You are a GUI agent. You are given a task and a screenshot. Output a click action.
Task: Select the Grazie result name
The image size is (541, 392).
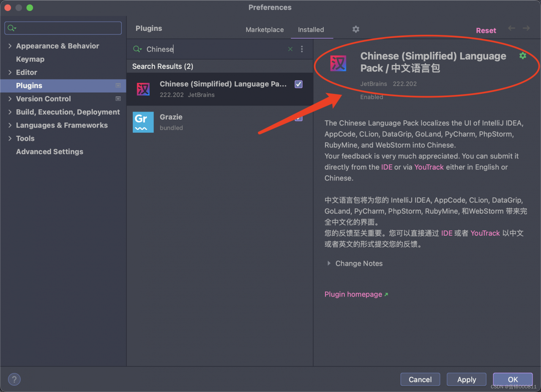click(171, 117)
